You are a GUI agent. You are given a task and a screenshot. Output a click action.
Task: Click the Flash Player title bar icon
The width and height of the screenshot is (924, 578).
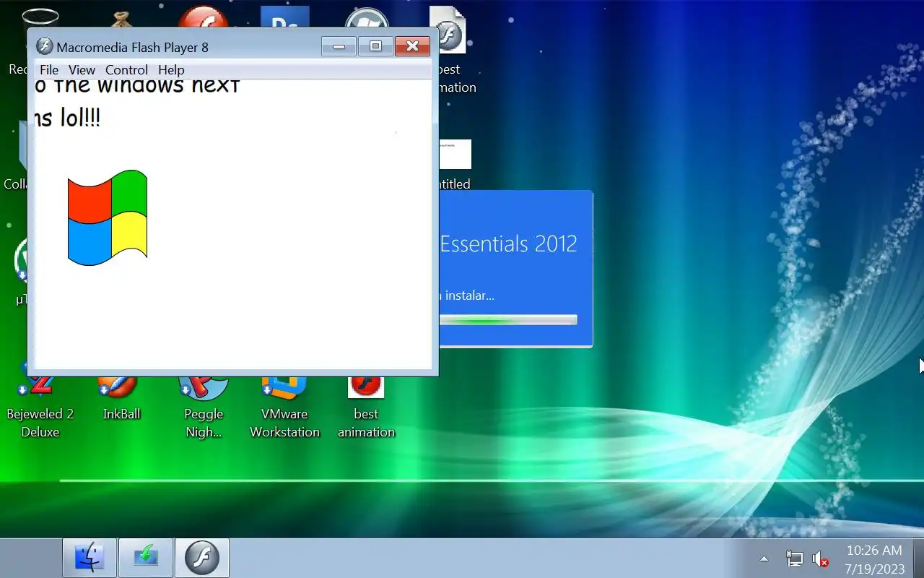tap(45, 46)
